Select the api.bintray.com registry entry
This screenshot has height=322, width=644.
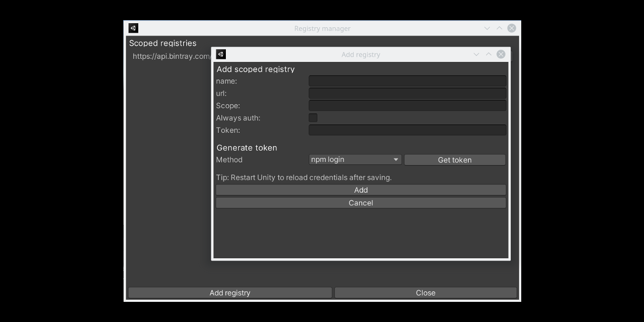171,56
